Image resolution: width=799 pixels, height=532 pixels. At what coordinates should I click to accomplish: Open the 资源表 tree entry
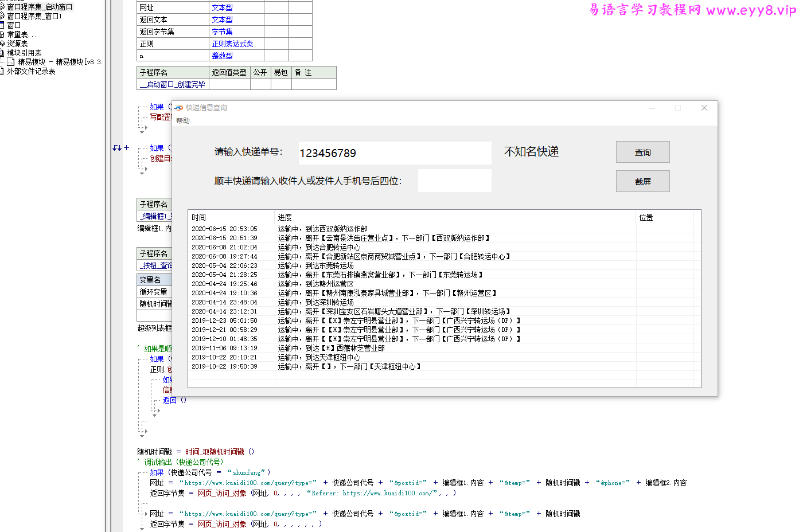click(17, 44)
